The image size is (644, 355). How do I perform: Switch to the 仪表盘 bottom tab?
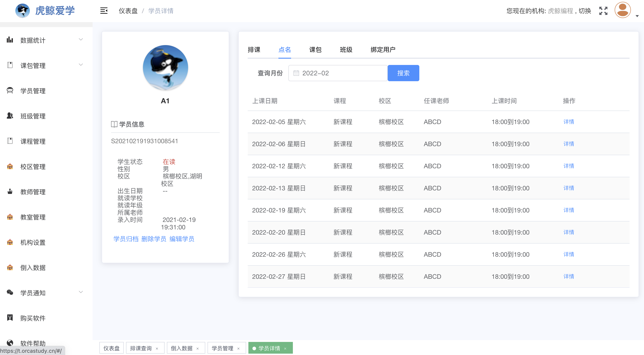pyautogui.click(x=112, y=348)
